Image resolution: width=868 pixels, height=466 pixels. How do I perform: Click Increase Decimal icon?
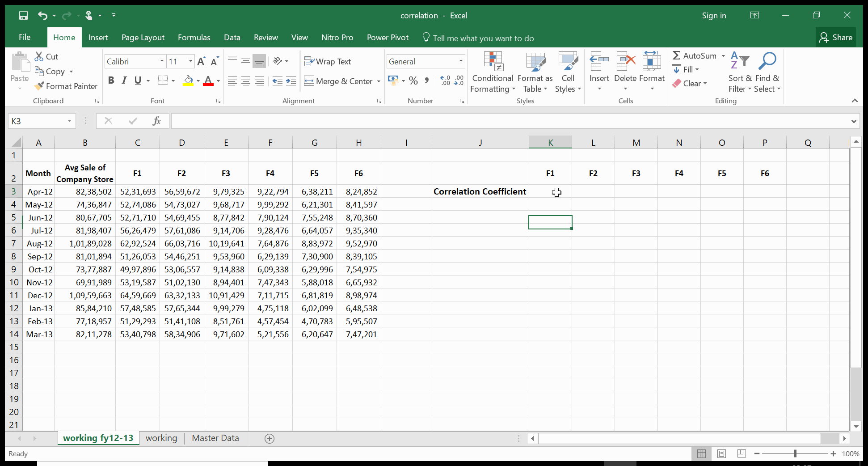(445, 81)
